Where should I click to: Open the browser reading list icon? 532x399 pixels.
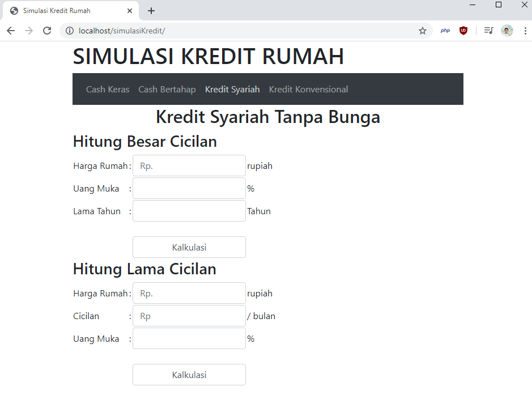pos(488,31)
